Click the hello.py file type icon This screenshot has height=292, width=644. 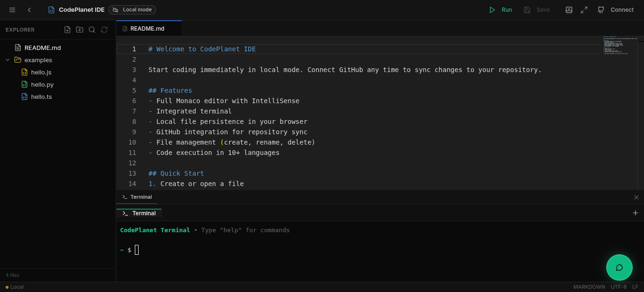(25, 84)
